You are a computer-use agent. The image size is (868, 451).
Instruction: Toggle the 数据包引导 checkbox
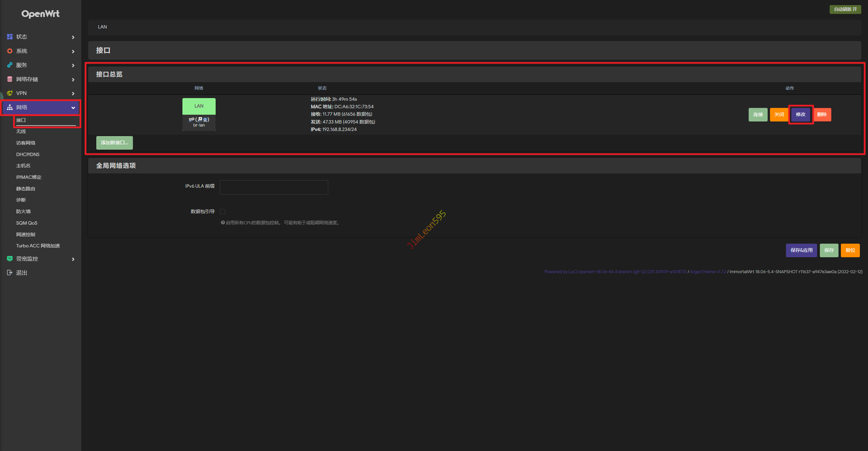click(x=222, y=212)
